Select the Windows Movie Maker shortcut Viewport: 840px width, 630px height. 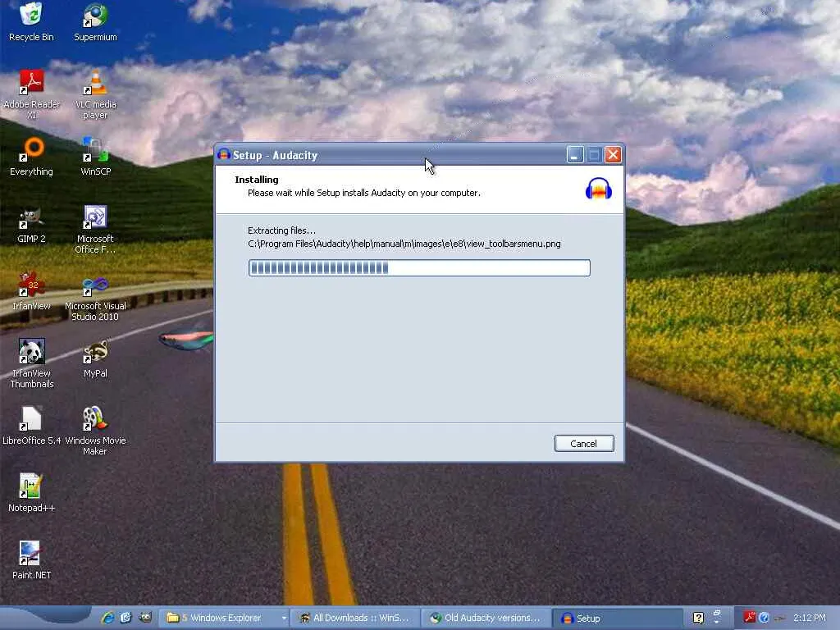point(95,431)
